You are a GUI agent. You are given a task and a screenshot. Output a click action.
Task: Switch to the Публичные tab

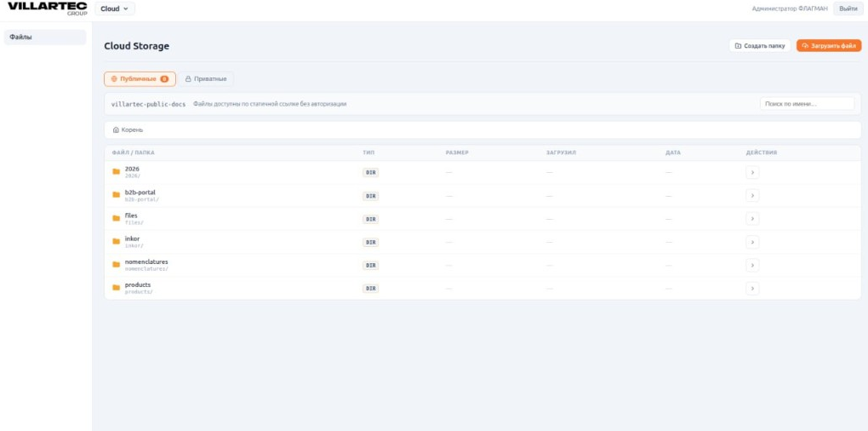pos(140,79)
